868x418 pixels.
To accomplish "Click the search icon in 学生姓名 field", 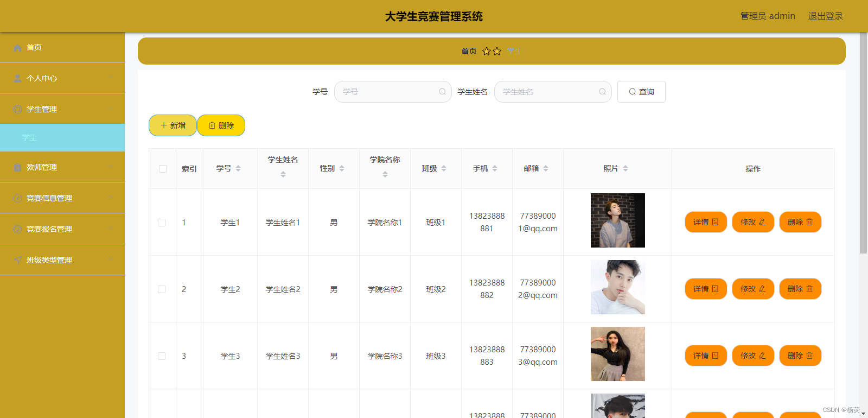I will click(602, 92).
